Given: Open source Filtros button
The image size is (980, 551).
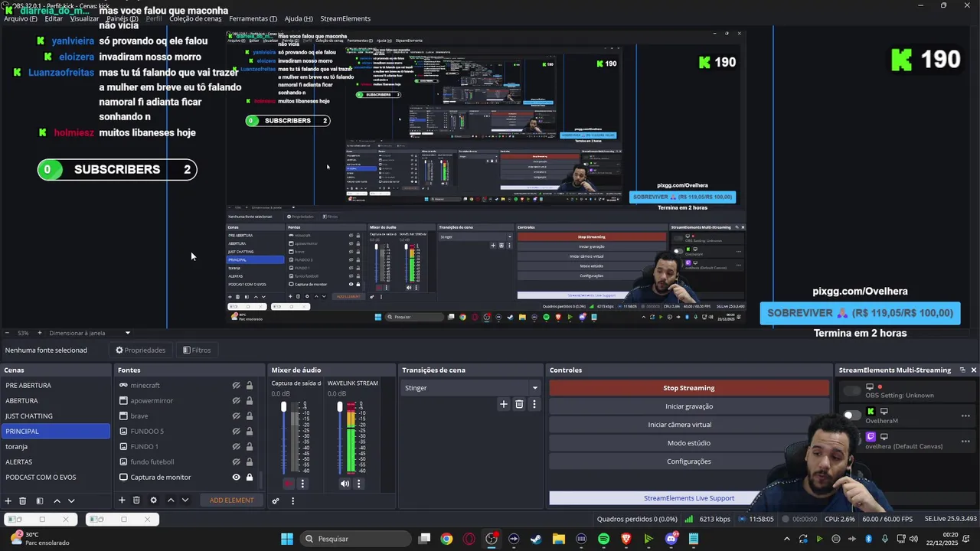Looking at the screenshot, I should point(197,350).
